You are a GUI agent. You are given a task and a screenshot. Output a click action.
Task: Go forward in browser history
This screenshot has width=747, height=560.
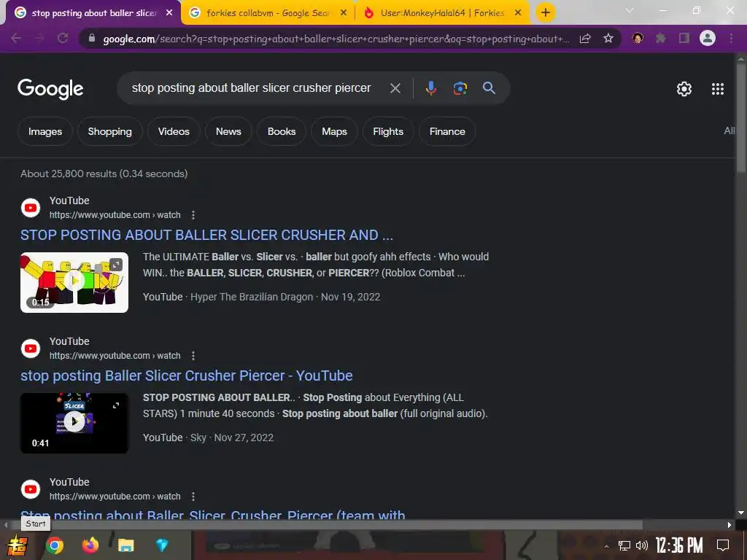(39, 38)
